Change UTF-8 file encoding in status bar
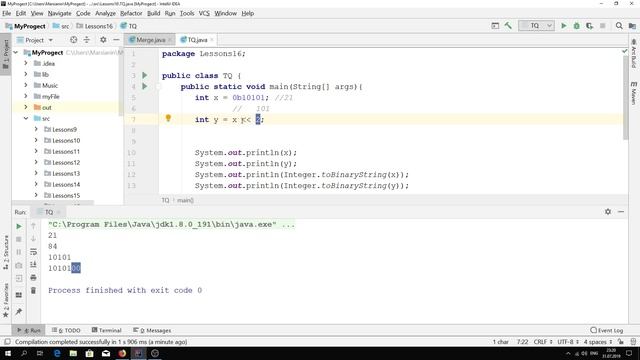Viewport: 640px width, 360px height. [x=568, y=342]
